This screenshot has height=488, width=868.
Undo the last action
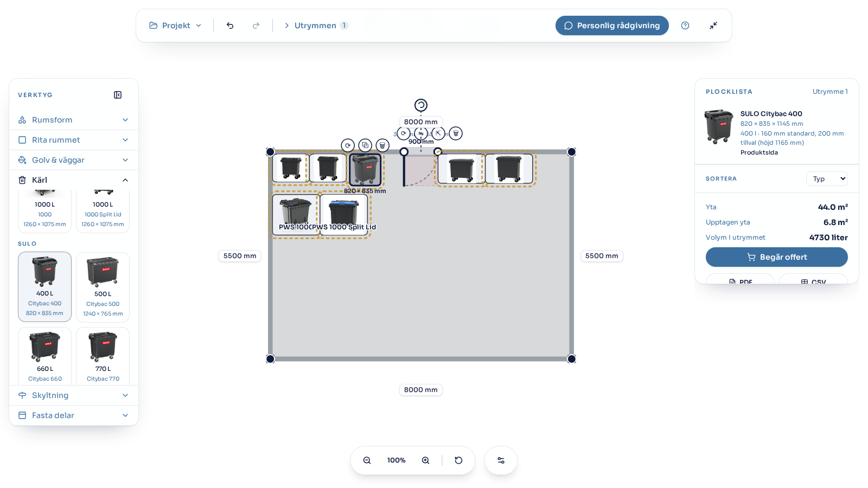pos(230,25)
